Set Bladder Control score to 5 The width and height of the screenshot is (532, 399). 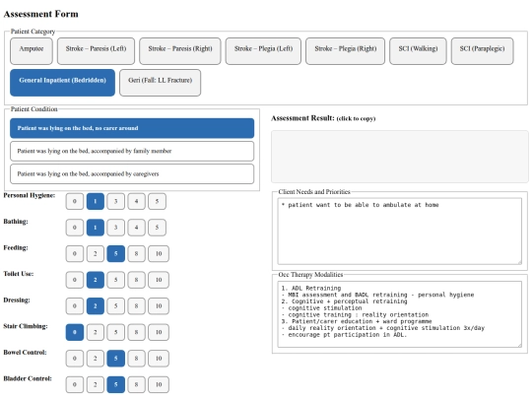coord(115,384)
